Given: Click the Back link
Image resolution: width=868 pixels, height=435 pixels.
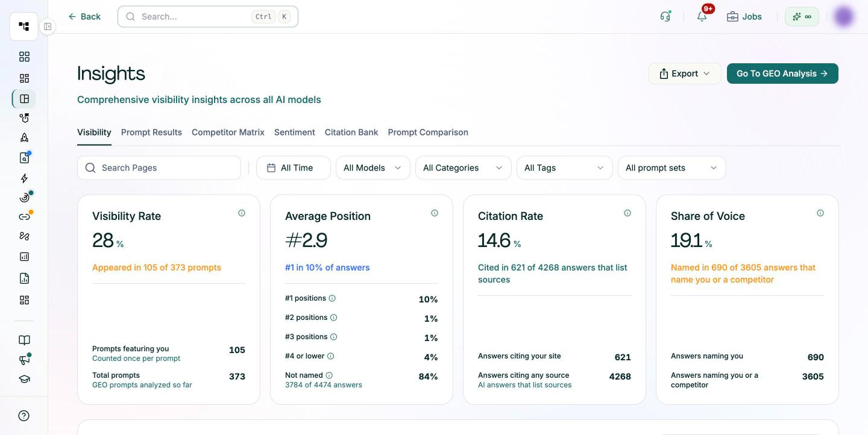Looking at the screenshot, I should click(84, 16).
